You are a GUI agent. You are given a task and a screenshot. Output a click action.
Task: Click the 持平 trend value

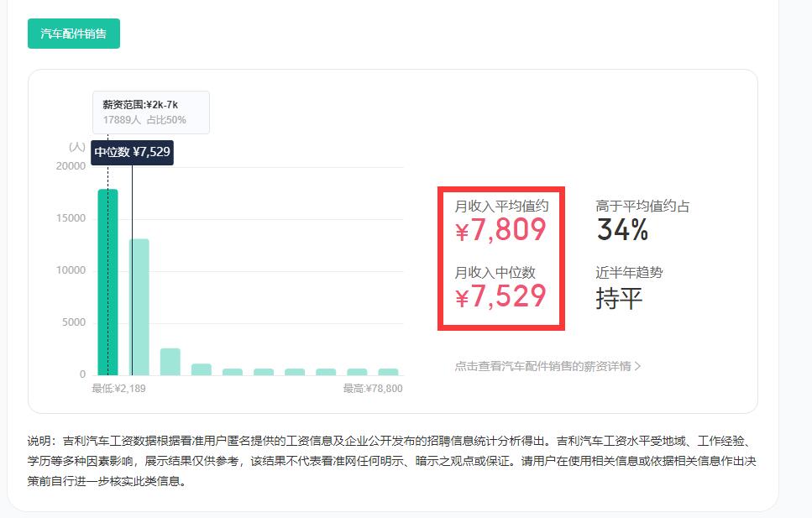(x=619, y=298)
